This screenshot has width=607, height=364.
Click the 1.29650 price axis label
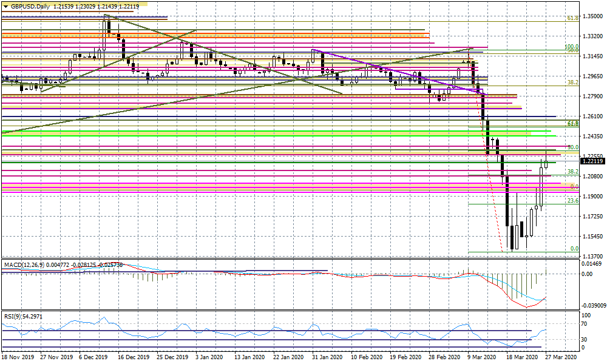[592, 76]
